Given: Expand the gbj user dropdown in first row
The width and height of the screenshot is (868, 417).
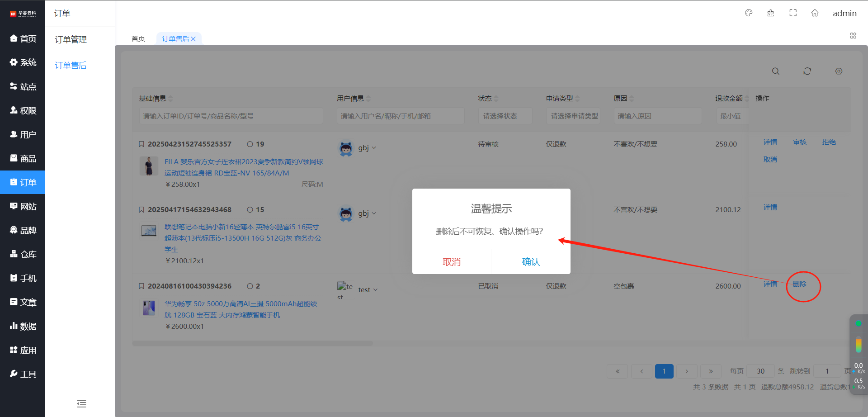Looking at the screenshot, I should (374, 148).
